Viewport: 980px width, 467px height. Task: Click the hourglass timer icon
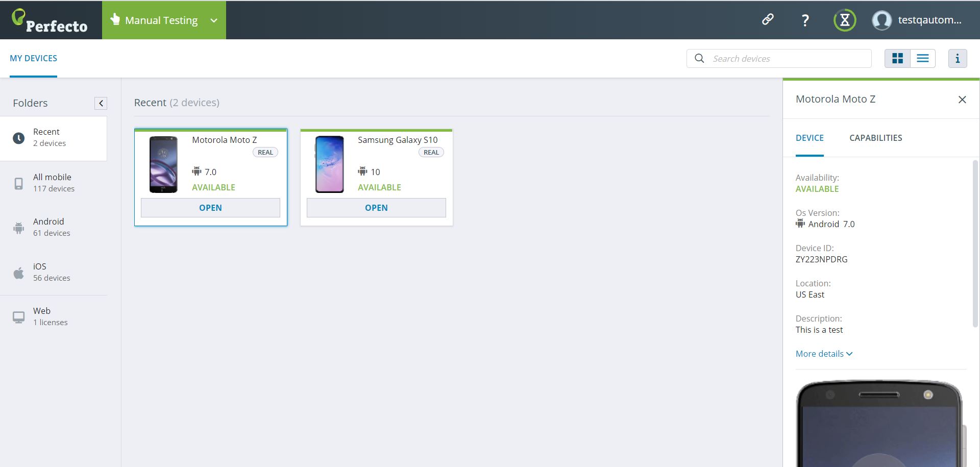click(845, 20)
